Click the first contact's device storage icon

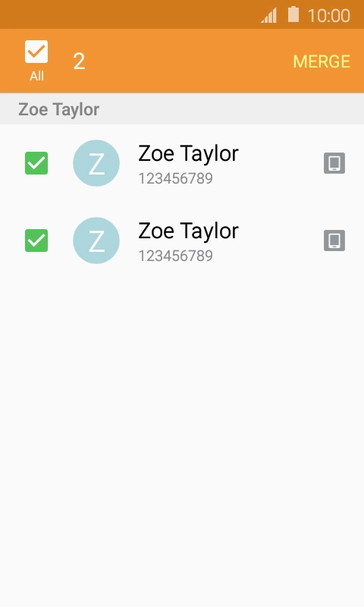[334, 163]
